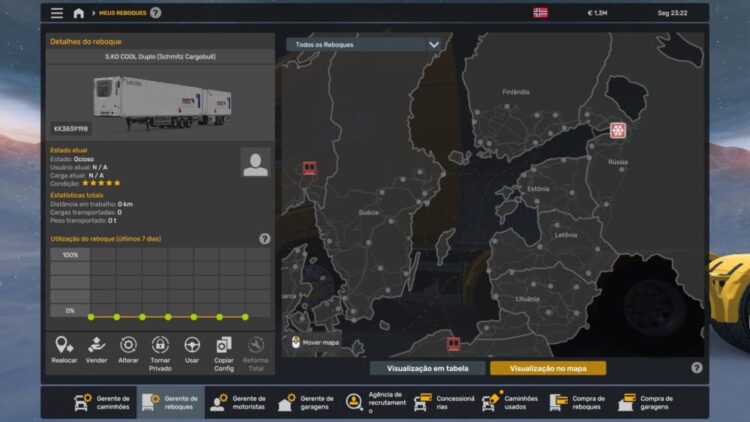Open Compra de garagens
The width and height of the screenshot is (750, 422).
pos(645,402)
